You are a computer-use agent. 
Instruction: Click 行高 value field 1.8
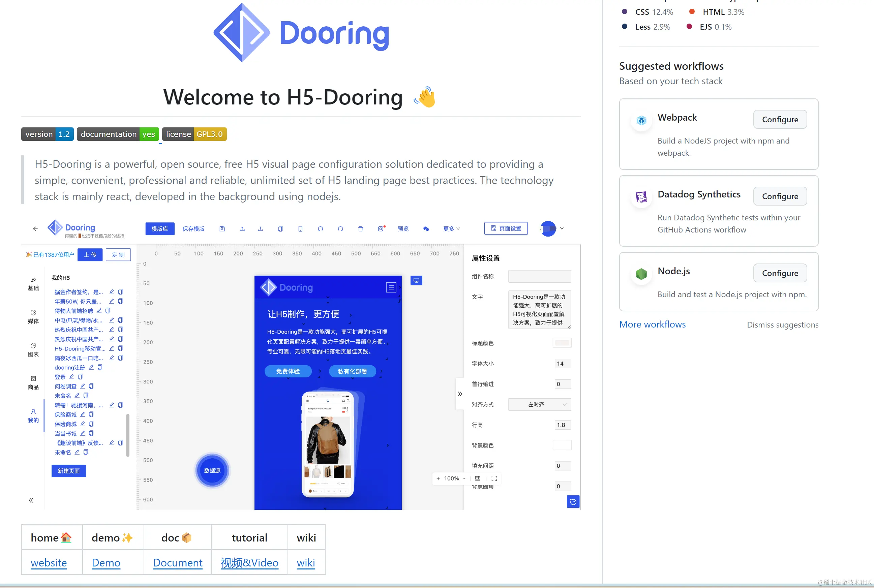pos(563,425)
